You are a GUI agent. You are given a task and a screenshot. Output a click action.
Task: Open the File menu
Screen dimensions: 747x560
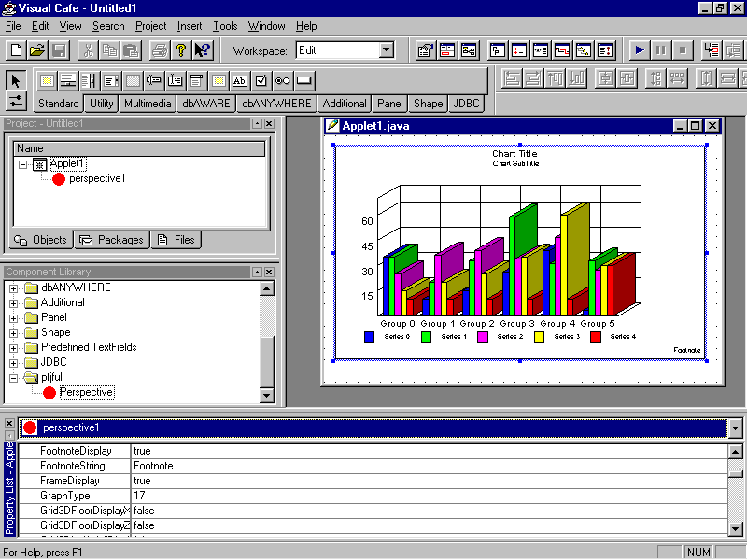click(13, 26)
